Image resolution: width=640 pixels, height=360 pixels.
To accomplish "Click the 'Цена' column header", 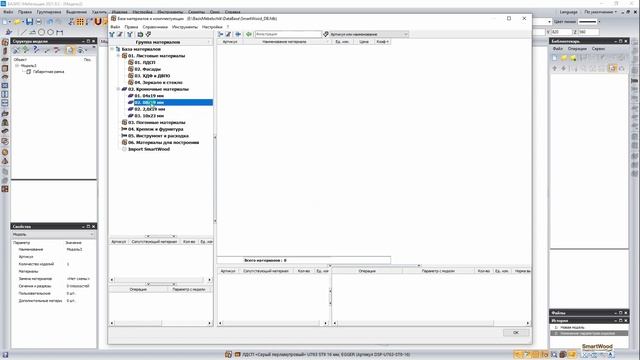I will pos(364,42).
